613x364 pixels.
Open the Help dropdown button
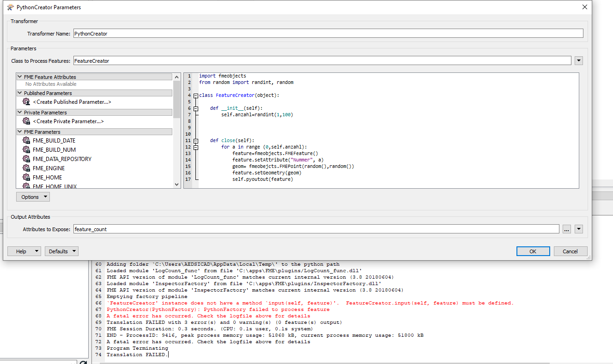pyautogui.click(x=24, y=251)
